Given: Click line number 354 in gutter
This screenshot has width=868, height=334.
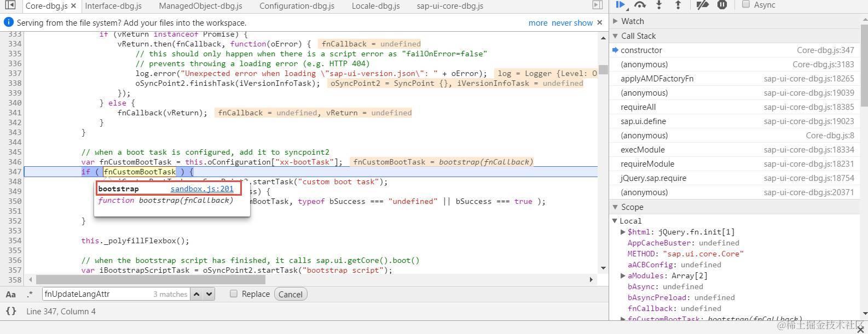Looking at the screenshot, I should (x=15, y=241).
